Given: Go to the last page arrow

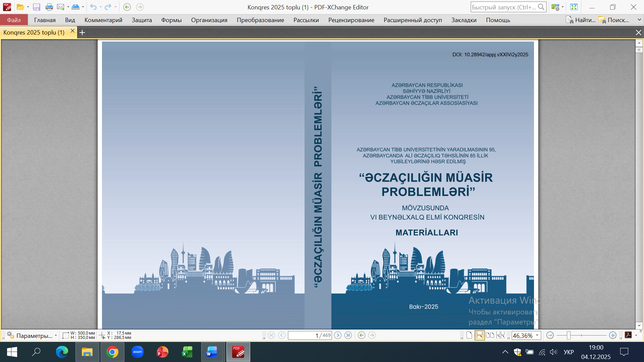Looking at the screenshot, I should [x=348, y=335].
